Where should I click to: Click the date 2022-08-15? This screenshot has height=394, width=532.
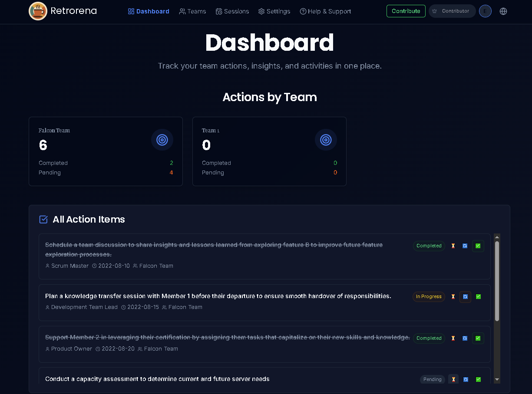click(x=143, y=307)
